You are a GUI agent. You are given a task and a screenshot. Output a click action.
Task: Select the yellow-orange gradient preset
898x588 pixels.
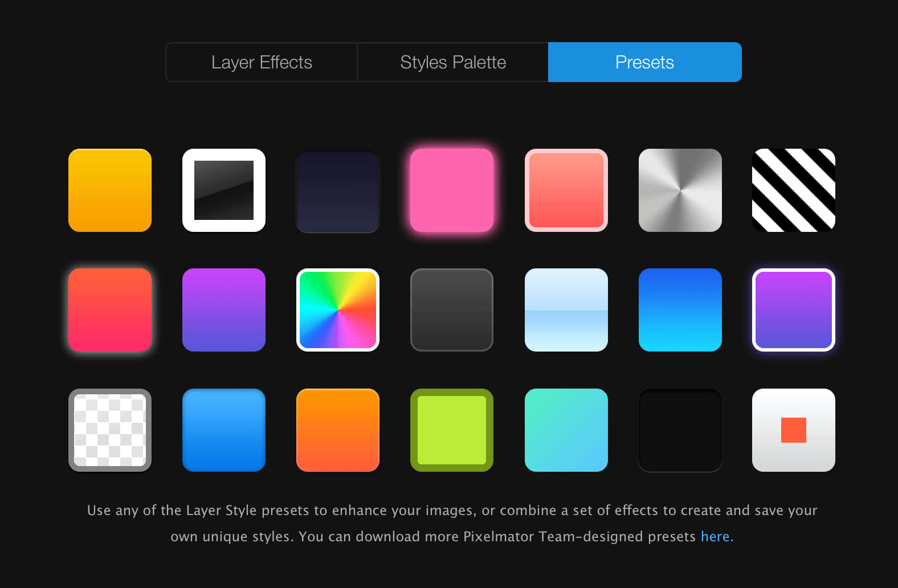coord(110,190)
